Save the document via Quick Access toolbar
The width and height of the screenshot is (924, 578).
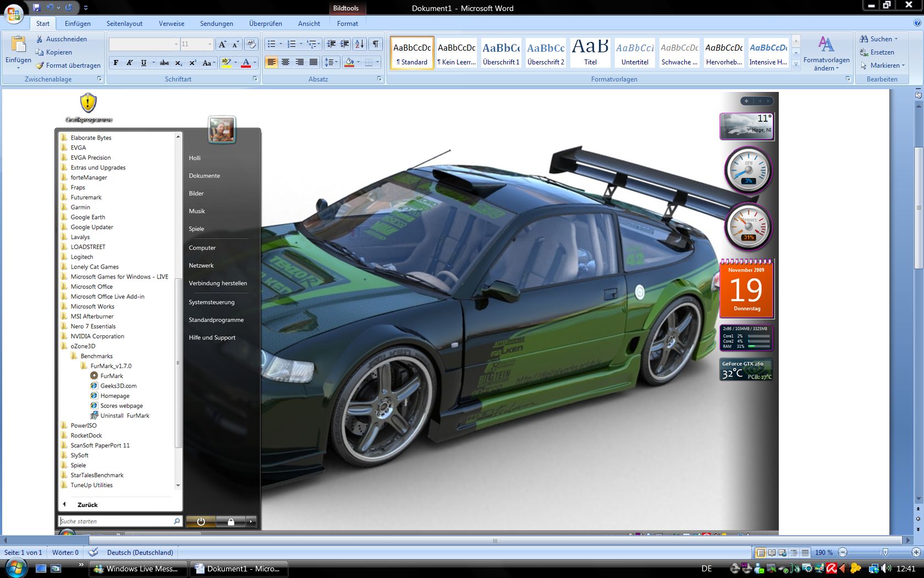coord(36,8)
